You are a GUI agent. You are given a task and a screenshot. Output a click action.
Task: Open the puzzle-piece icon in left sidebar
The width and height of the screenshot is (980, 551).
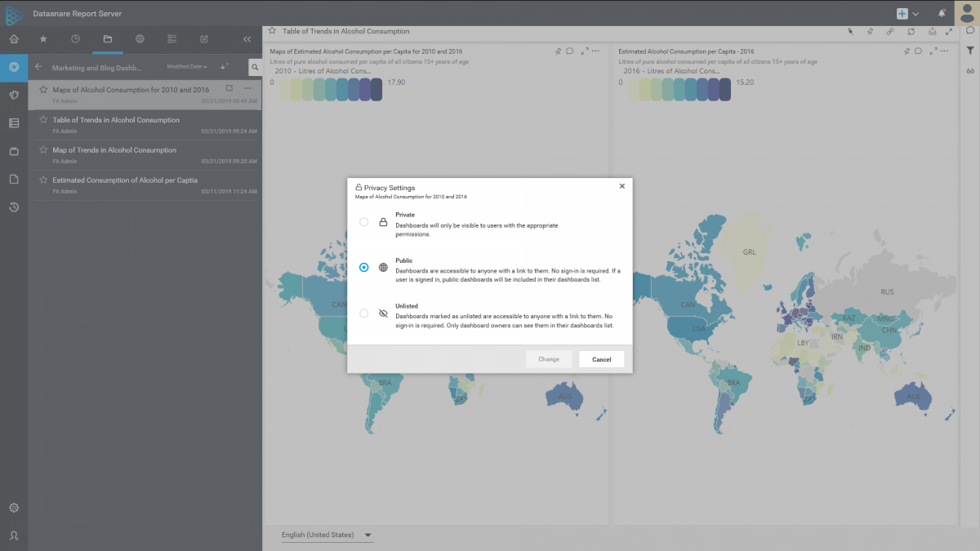tap(14, 95)
